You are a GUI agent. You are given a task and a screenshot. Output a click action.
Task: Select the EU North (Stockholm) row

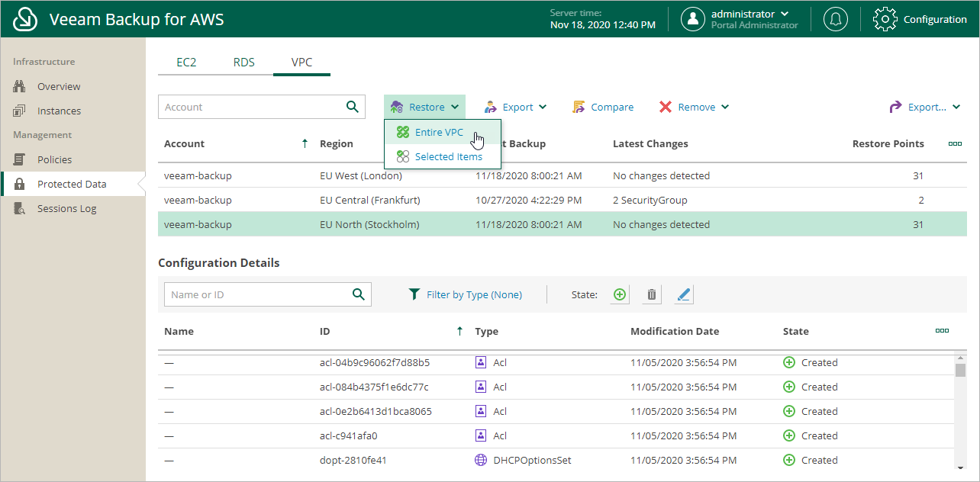coord(563,224)
